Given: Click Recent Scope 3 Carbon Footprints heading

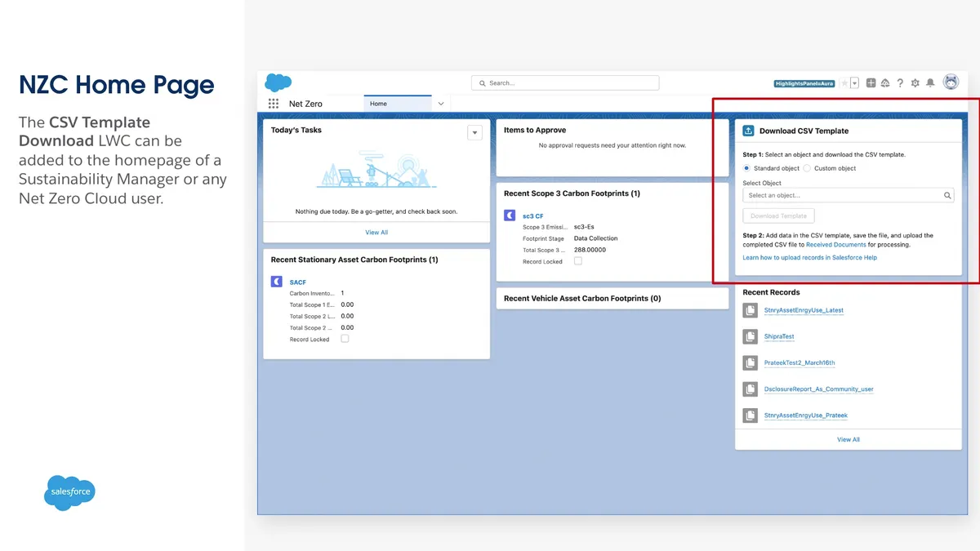Looking at the screenshot, I should point(572,193).
